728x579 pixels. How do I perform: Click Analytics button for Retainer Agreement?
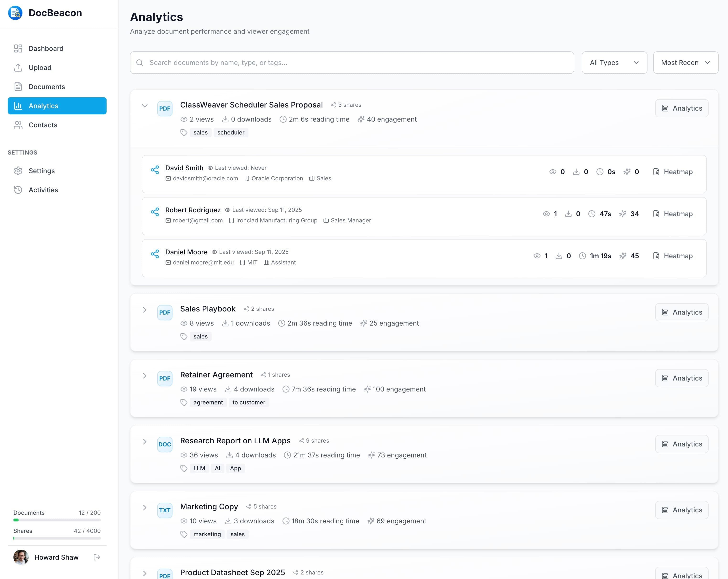point(681,378)
